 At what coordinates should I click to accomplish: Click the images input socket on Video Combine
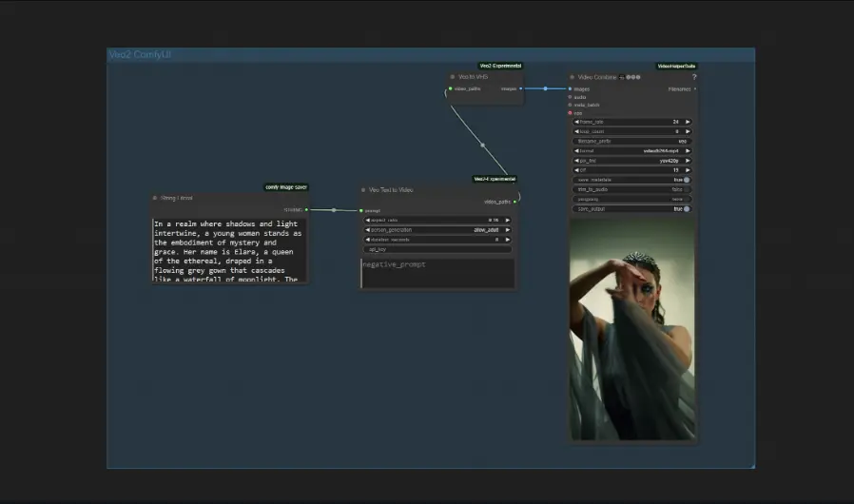pyautogui.click(x=571, y=88)
